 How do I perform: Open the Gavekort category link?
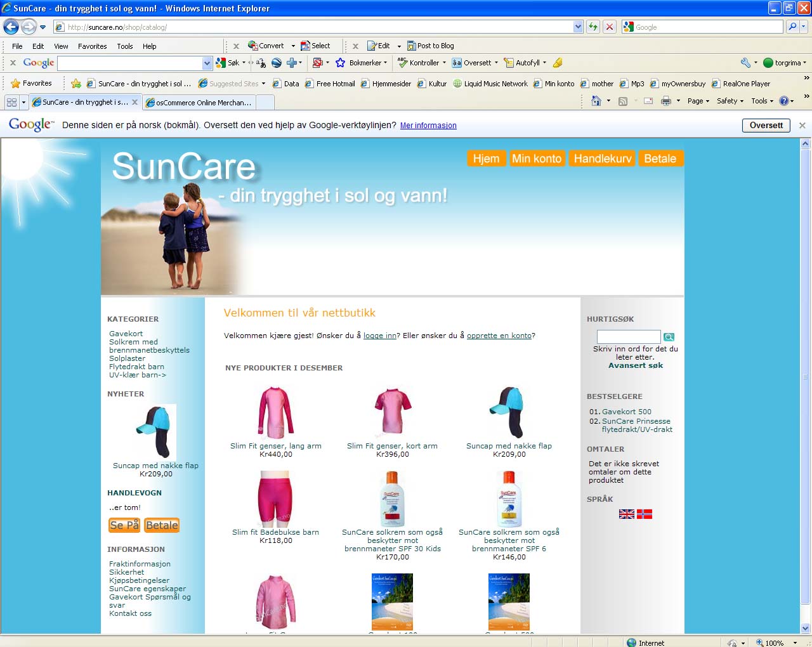click(x=126, y=334)
